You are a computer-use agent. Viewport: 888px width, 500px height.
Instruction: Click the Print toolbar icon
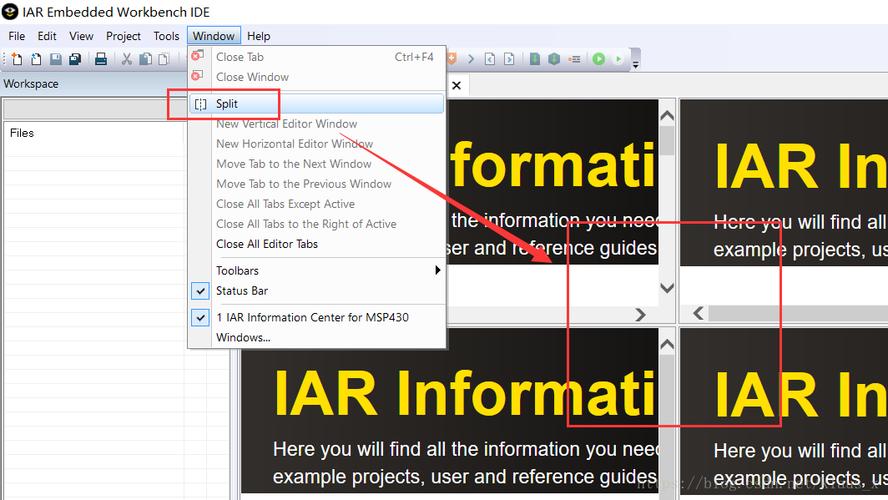click(x=101, y=59)
